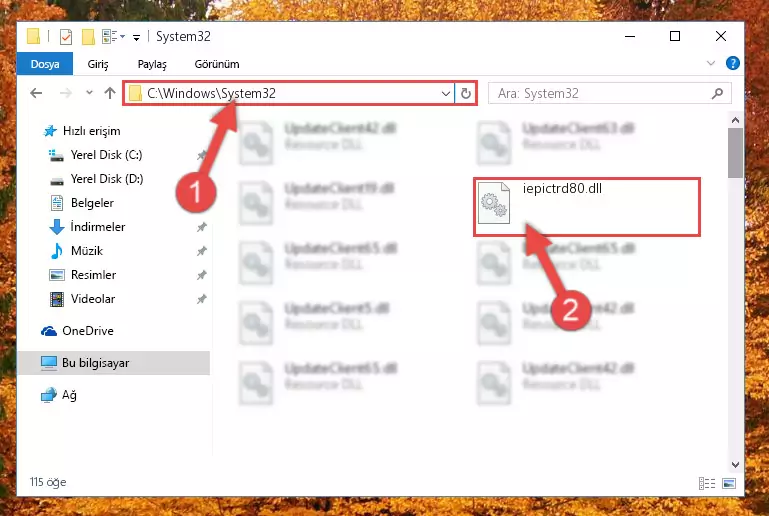Click the pin icon next to İndirmeler
Screen dimensions: 769x516
coord(202,227)
